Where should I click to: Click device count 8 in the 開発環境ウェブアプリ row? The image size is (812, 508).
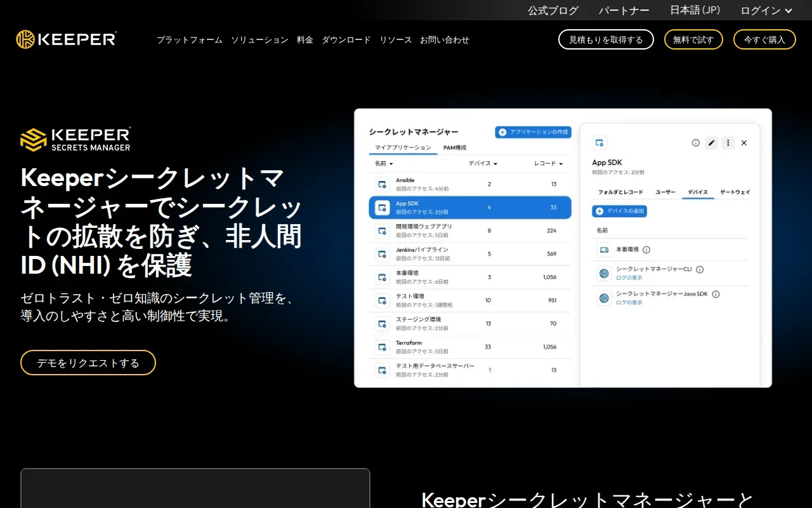point(489,231)
